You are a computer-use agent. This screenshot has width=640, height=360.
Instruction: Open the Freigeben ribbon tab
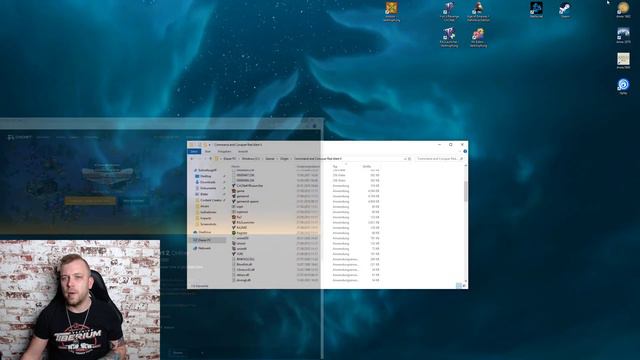point(224,151)
